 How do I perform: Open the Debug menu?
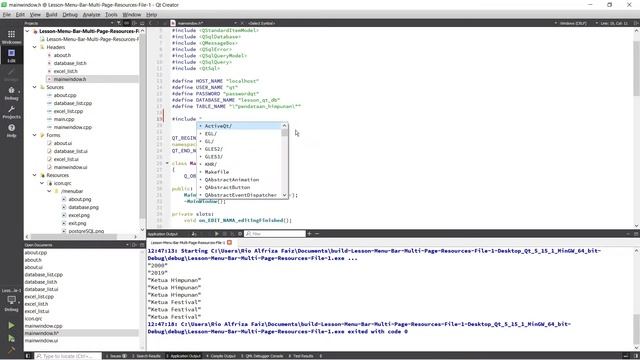[70, 15]
